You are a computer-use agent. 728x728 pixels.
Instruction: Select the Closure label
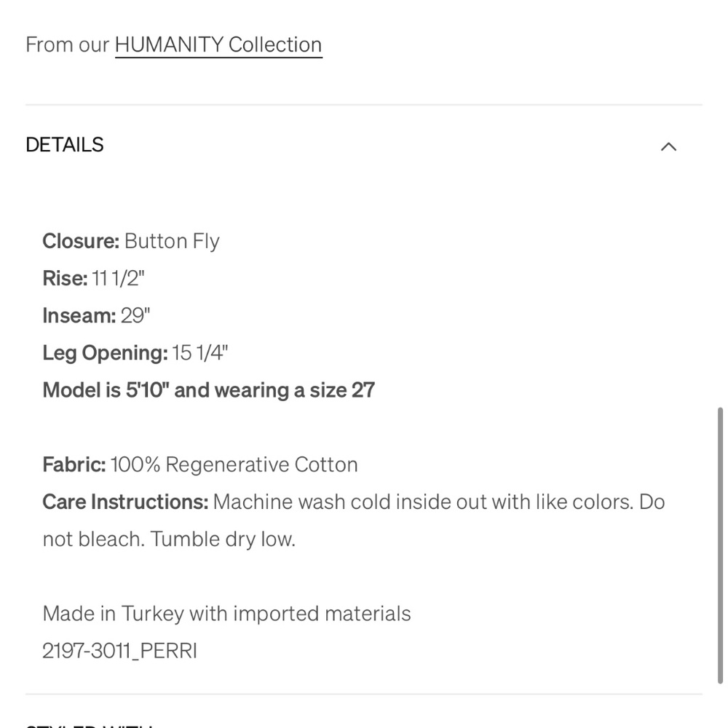(x=81, y=241)
